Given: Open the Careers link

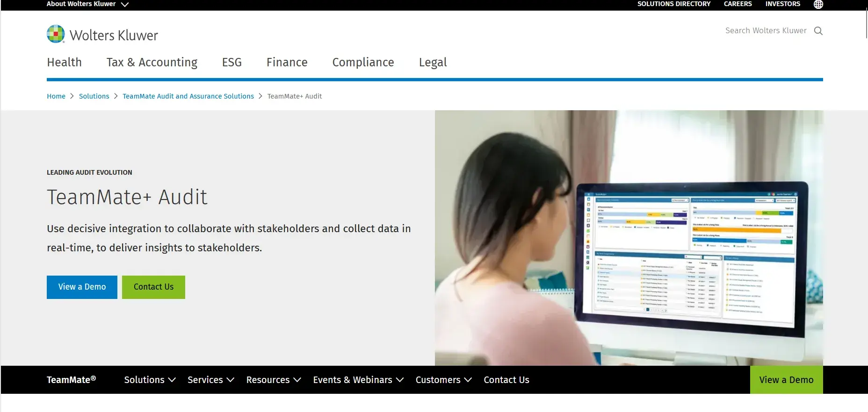Looking at the screenshot, I should pos(738,4).
